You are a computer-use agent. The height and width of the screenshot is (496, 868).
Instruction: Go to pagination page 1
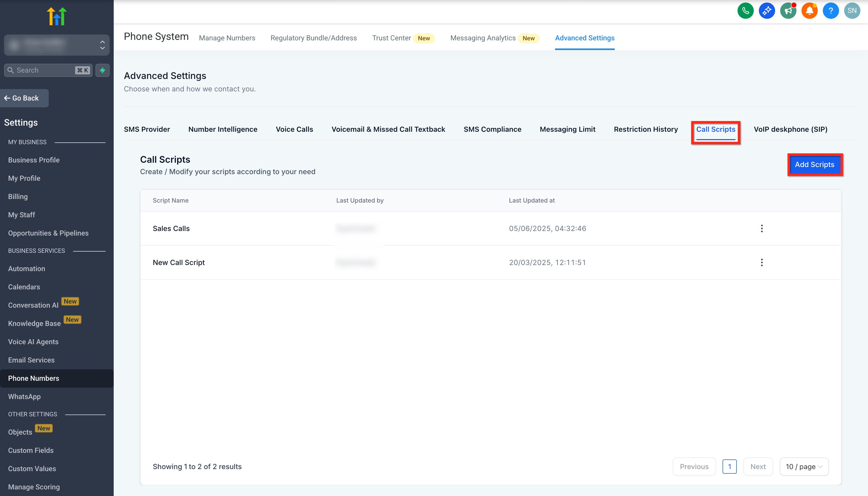click(729, 466)
